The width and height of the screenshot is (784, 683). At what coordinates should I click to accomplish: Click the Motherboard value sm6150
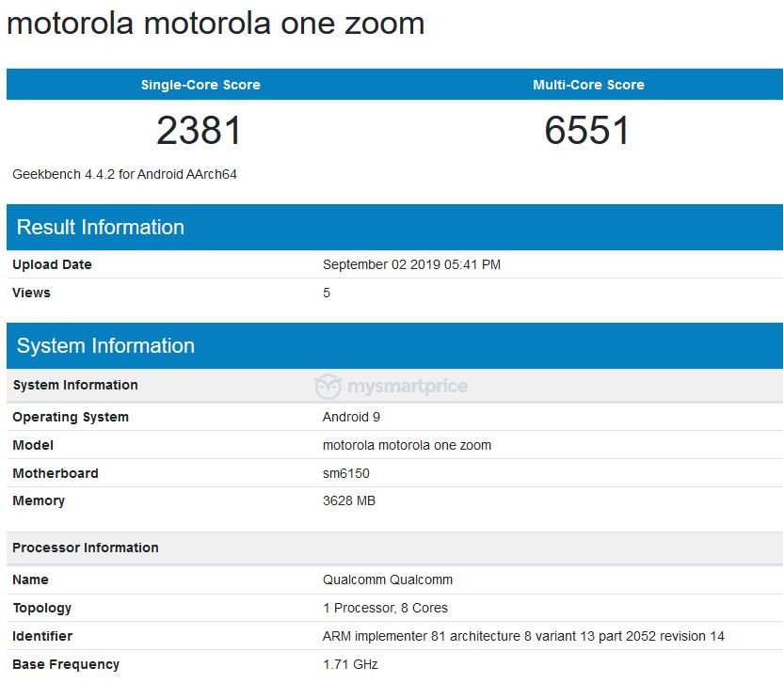click(346, 473)
